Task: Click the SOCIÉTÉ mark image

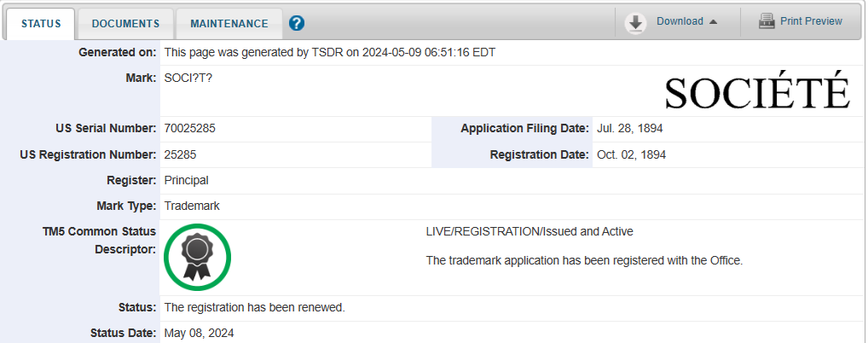Action: click(x=757, y=91)
